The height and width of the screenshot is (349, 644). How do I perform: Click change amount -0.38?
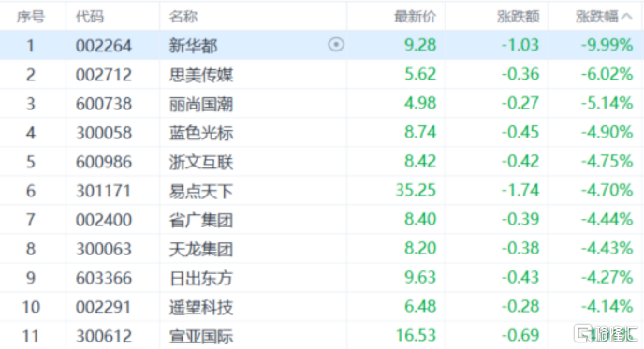tap(520, 248)
